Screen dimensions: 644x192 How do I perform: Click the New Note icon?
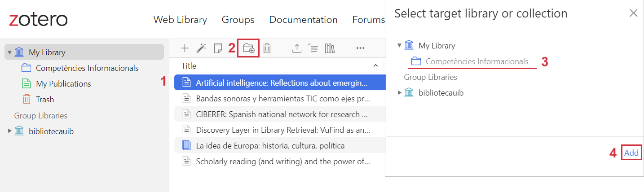click(x=218, y=48)
